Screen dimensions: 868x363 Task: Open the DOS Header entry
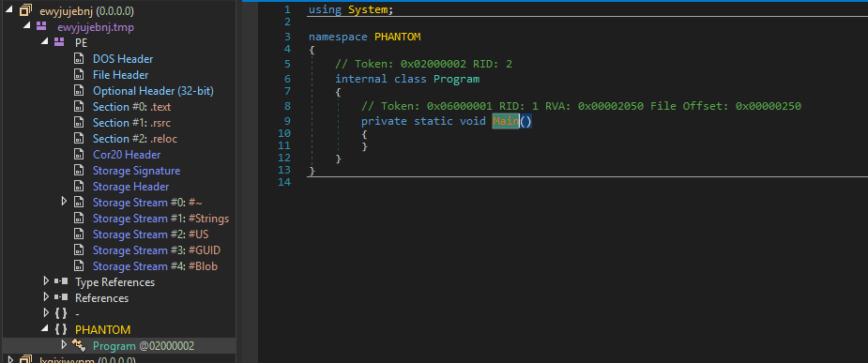point(123,59)
